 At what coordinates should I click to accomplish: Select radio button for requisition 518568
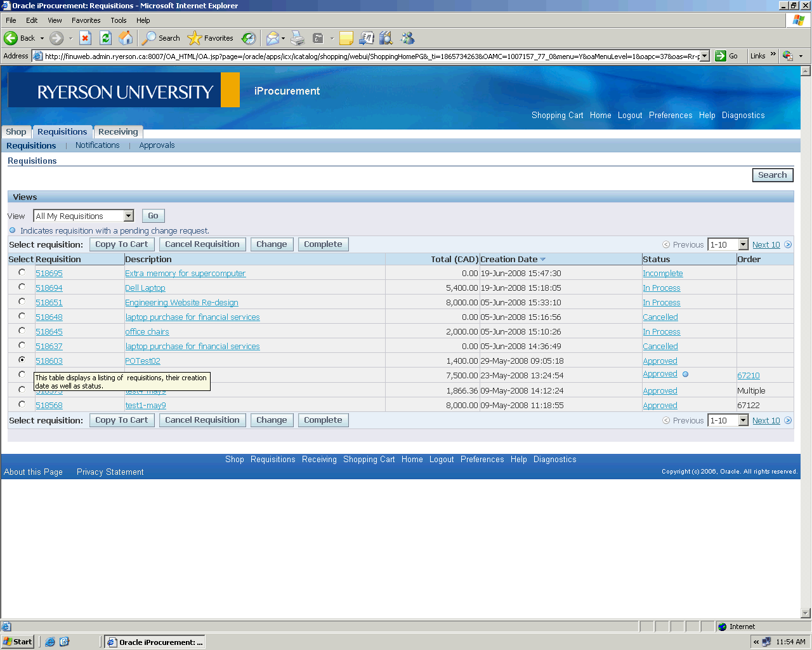[22, 404]
